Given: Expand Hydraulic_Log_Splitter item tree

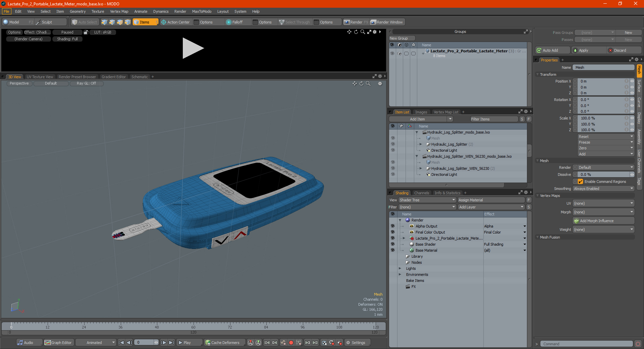Looking at the screenshot, I should pos(421,144).
